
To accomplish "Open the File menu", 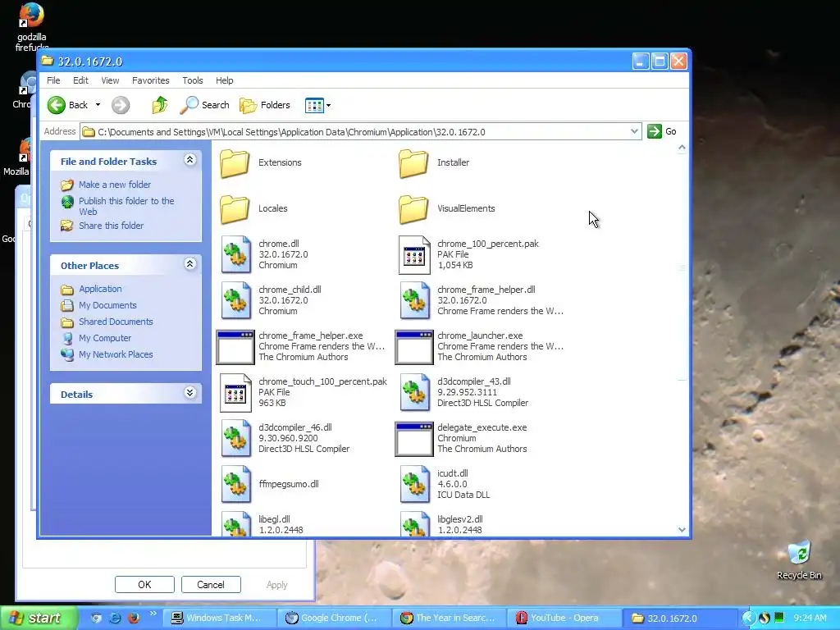I will tap(53, 80).
